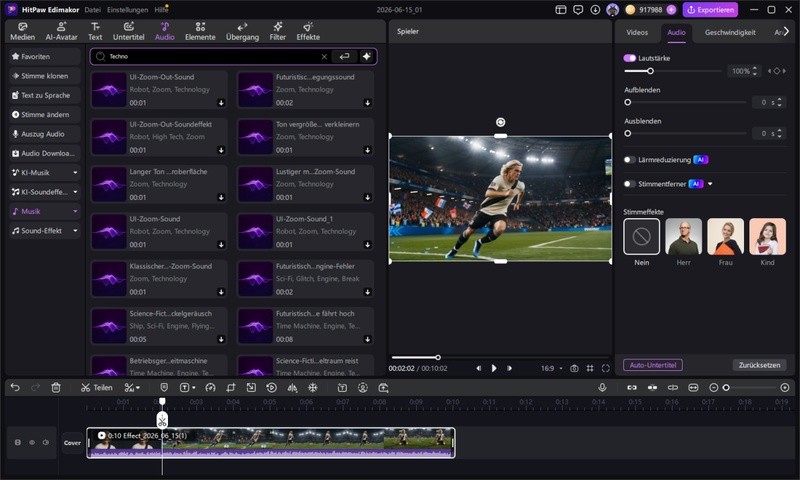Image resolution: width=800 pixels, height=480 pixels.
Task: Take a snapshot with the camera icon
Action: pos(574,368)
